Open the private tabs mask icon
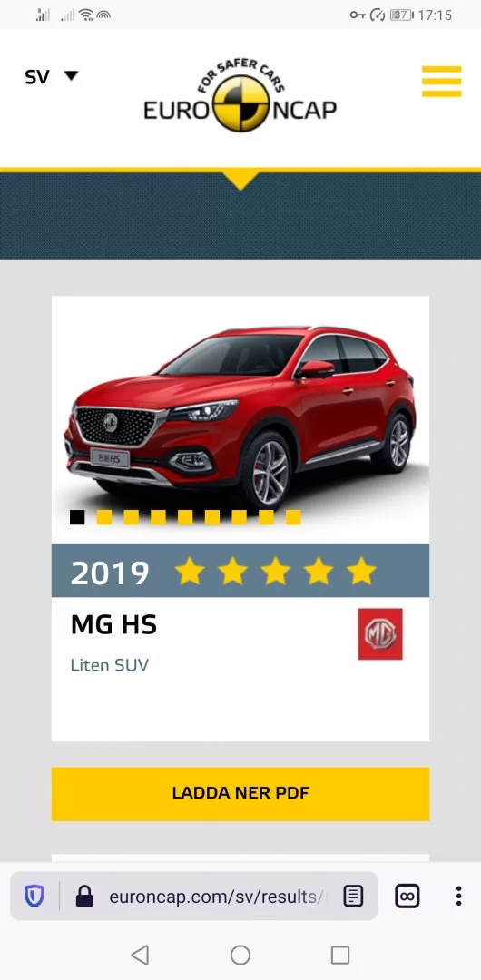This screenshot has height=980, width=481. (x=407, y=897)
